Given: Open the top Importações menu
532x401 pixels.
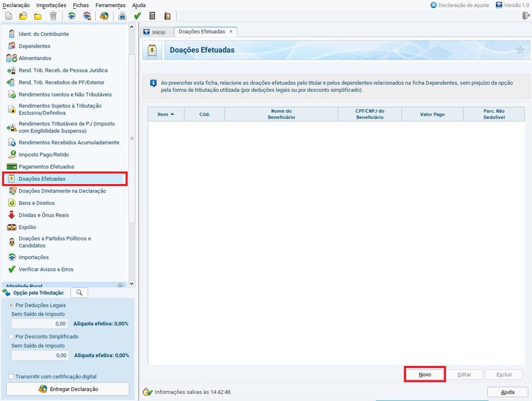Looking at the screenshot, I should pyautogui.click(x=51, y=5).
